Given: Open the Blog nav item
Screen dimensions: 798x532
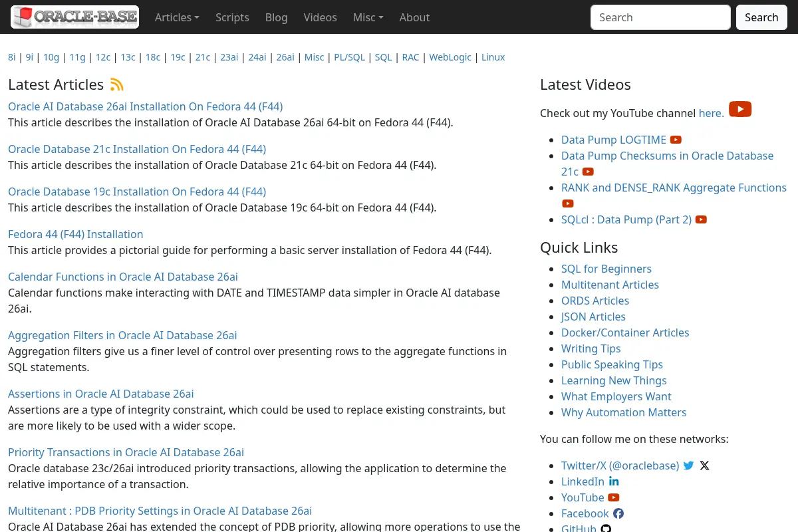Looking at the screenshot, I should pyautogui.click(x=276, y=17).
